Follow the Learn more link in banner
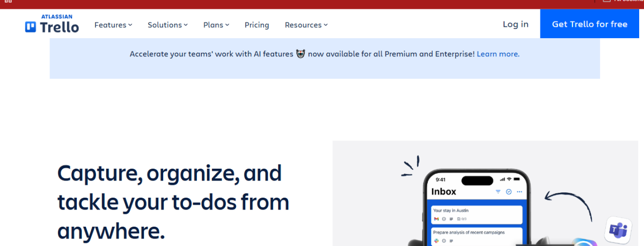The image size is (644, 246). (498, 54)
